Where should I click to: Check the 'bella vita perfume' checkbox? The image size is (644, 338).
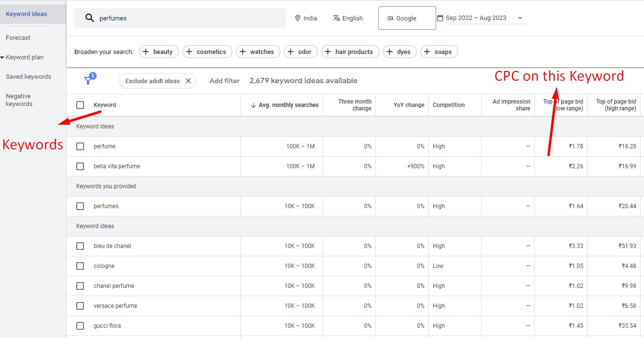[x=80, y=166]
